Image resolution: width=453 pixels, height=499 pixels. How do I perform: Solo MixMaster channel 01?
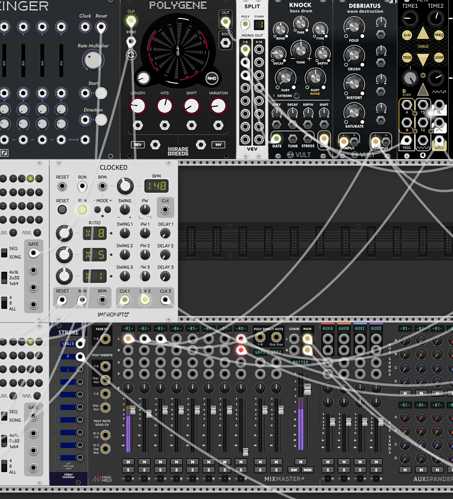[x=128, y=470]
